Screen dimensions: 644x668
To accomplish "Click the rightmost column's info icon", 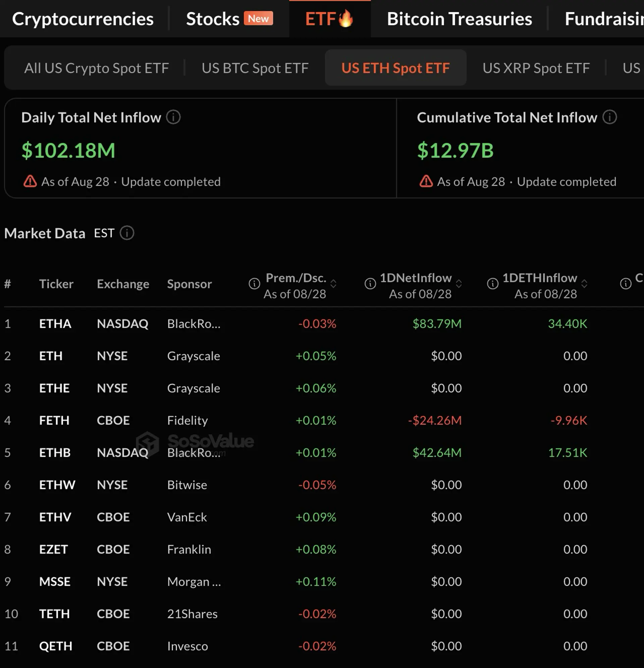I will coord(626,284).
